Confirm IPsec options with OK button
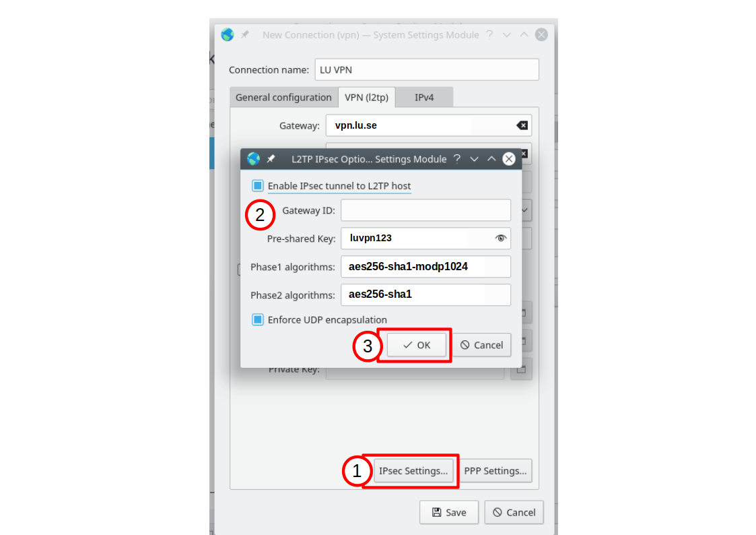 tap(417, 345)
